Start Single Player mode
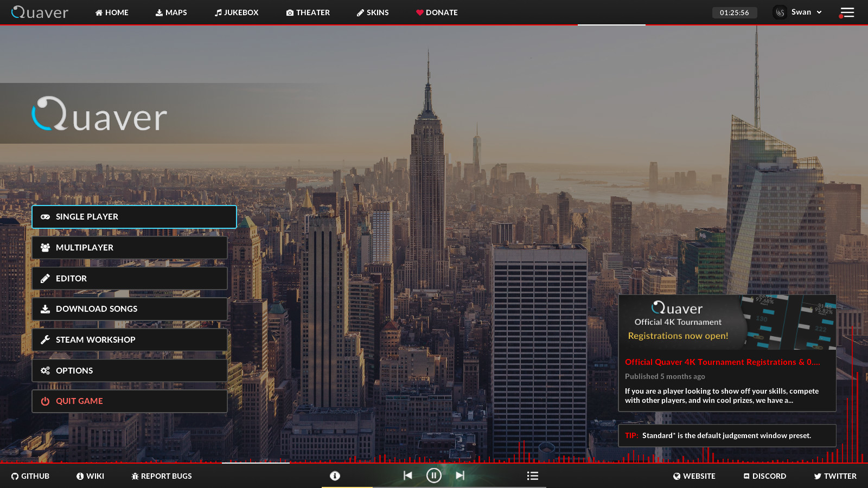This screenshot has width=868, height=488. pos(134,217)
